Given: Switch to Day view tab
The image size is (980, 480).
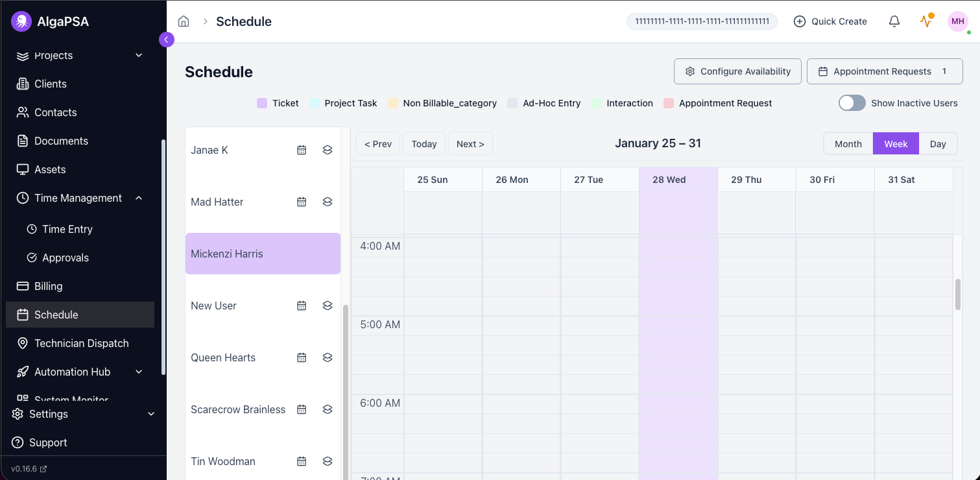Looking at the screenshot, I should click(x=938, y=144).
